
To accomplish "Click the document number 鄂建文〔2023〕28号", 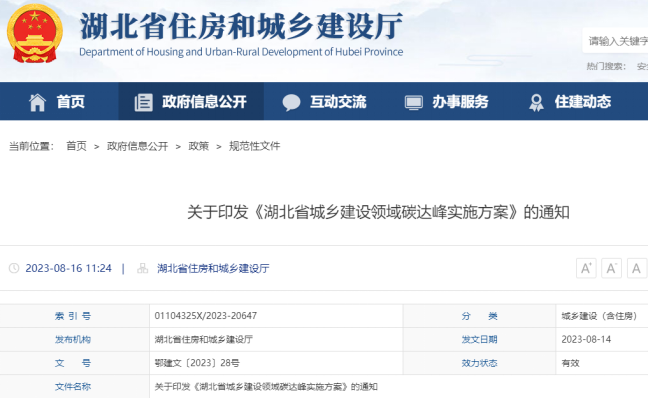I will [197, 363].
